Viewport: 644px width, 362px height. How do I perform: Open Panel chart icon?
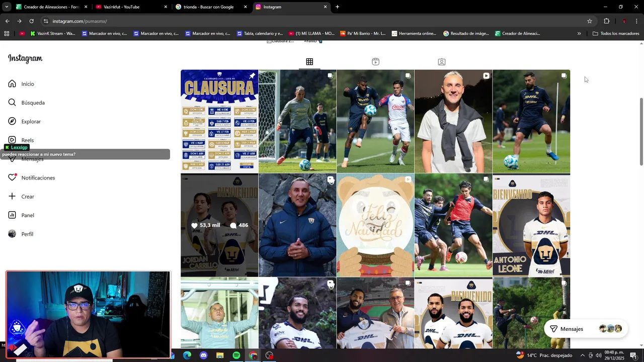(x=12, y=215)
